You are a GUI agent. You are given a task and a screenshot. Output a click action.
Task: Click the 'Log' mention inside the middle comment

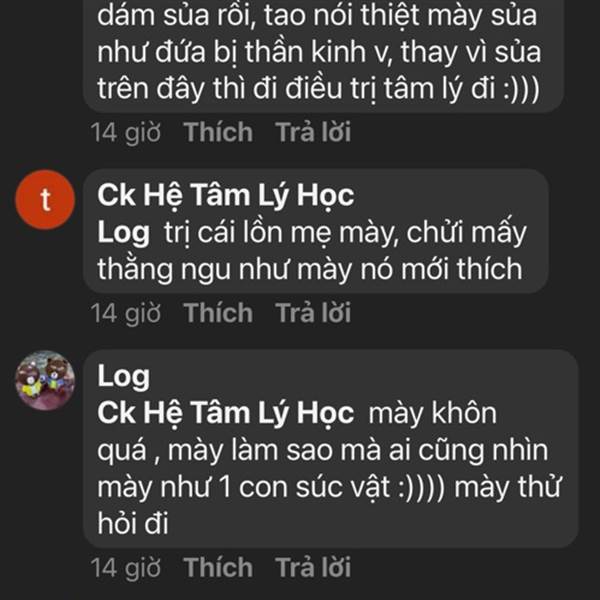click(123, 233)
